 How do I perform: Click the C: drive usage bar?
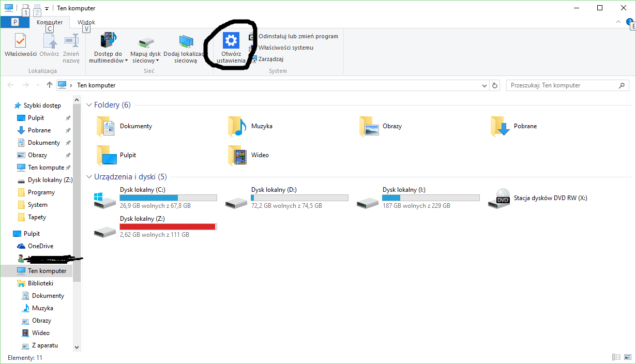coord(168,198)
